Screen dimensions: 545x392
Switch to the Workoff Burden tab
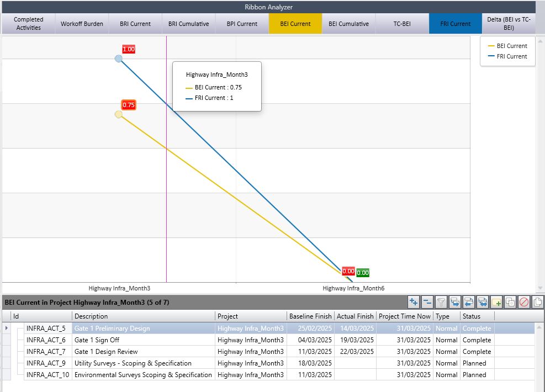[x=82, y=24]
